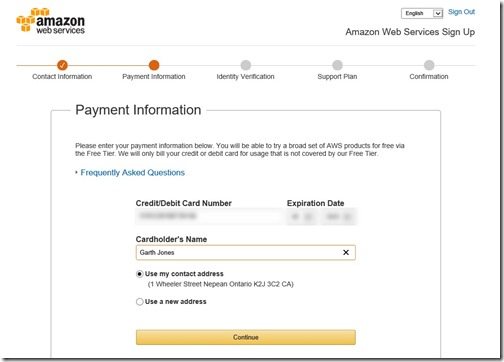
Task: Open the English language dropdown
Action: click(422, 13)
